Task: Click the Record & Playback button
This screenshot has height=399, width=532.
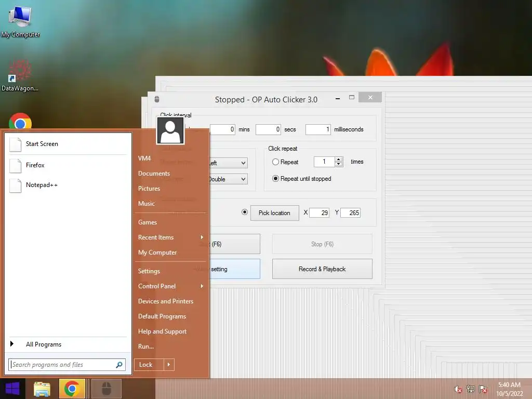Action: pos(322,269)
